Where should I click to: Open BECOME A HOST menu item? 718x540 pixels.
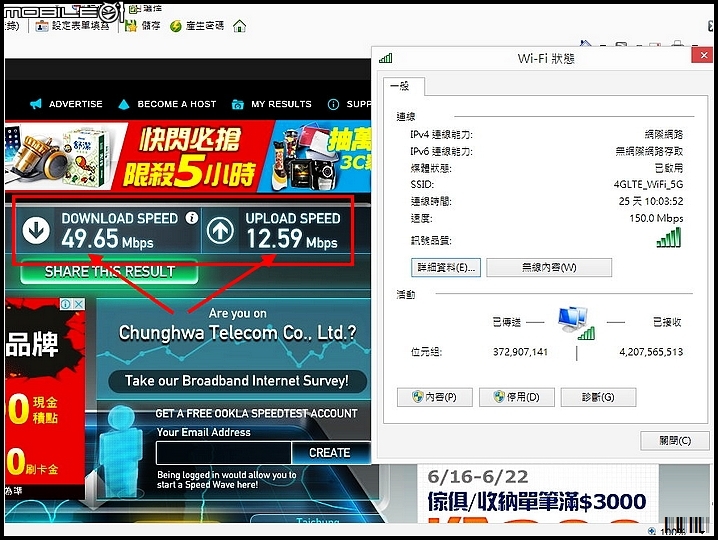pyautogui.click(x=177, y=104)
